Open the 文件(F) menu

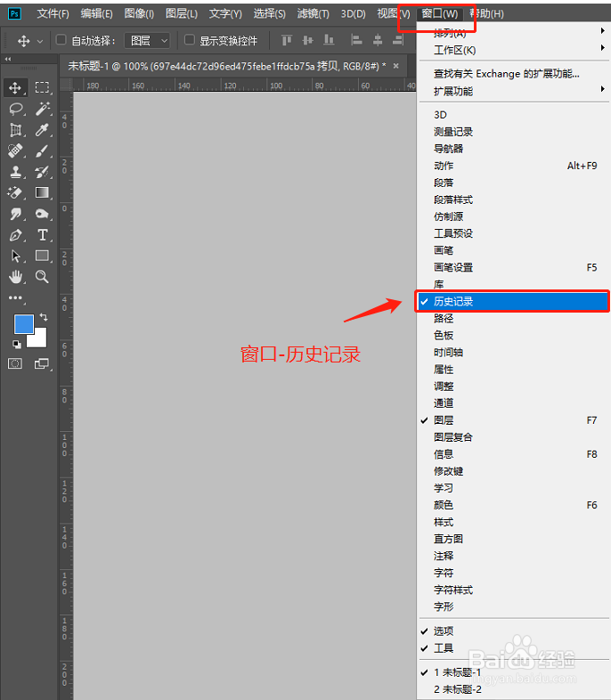53,14
